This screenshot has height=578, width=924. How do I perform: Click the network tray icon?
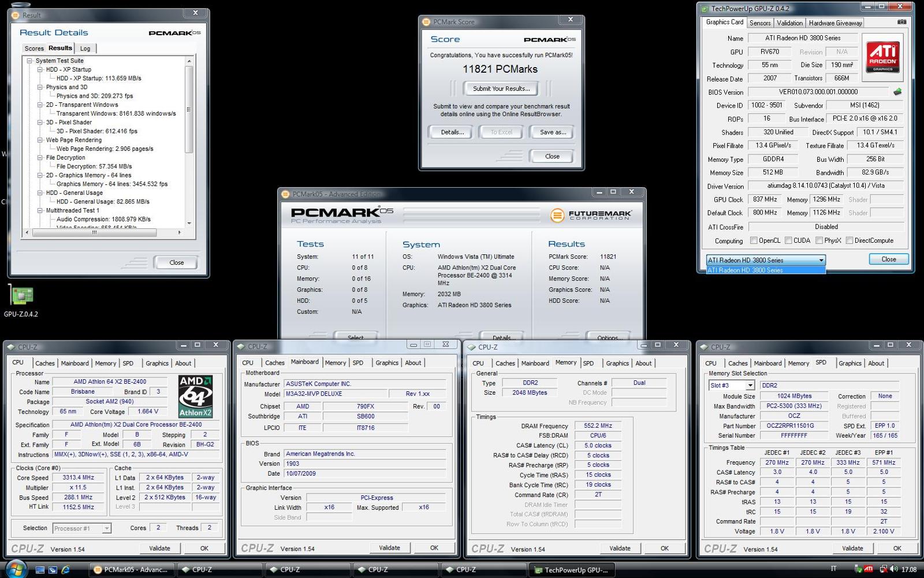click(883, 569)
